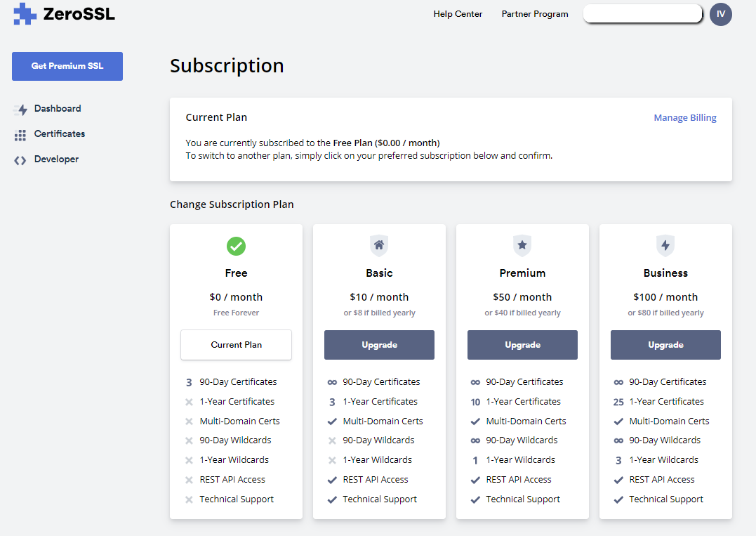Click X icon beside Free Technical Support
Viewport: 756px width, 536px height.
click(189, 499)
